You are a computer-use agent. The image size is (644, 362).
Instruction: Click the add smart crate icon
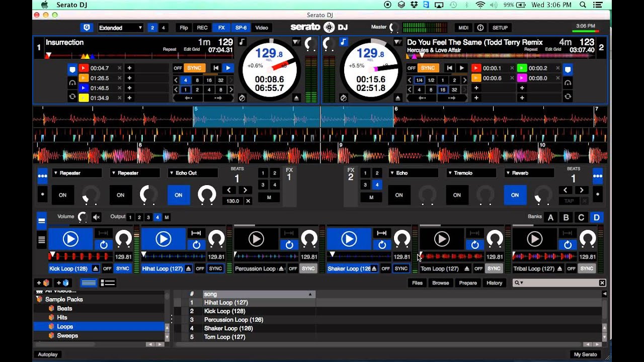coord(63,283)
